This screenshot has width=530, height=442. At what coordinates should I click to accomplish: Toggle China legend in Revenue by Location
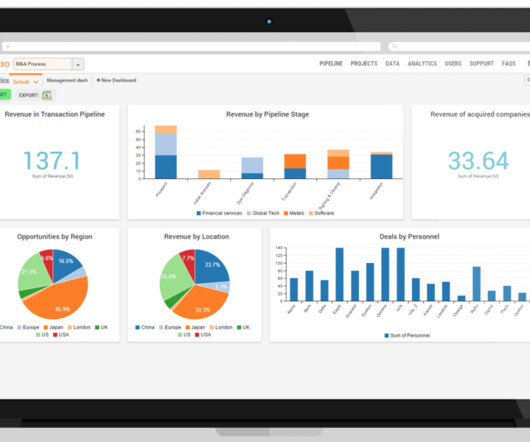[145, 327]
